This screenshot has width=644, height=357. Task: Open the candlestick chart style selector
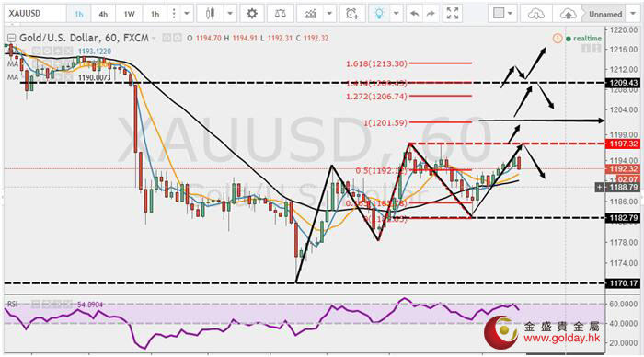point(210,14)
